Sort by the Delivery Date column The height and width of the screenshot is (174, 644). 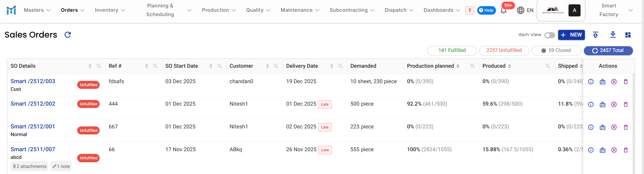tap(331, 66)
